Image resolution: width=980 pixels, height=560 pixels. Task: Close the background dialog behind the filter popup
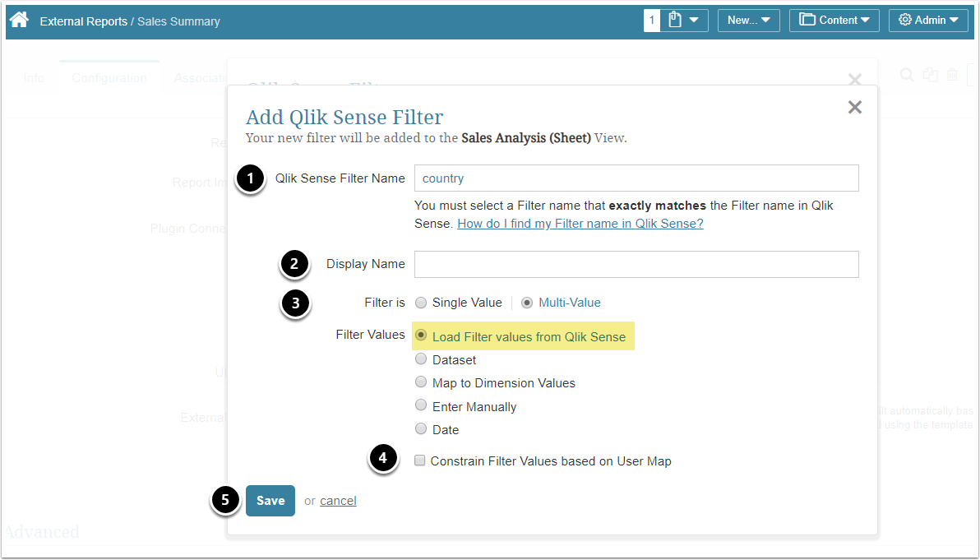click(x=854, y=79)
